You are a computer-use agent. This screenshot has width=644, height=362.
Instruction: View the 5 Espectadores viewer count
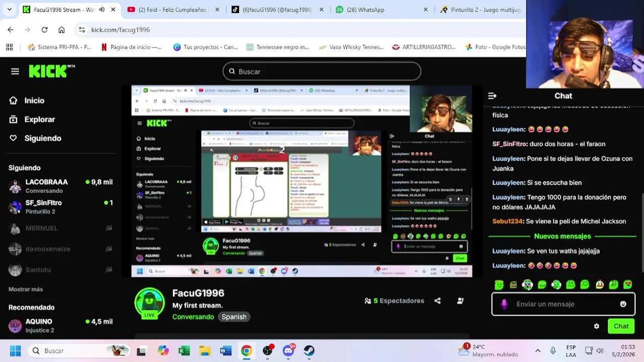(x=394, y=301)
